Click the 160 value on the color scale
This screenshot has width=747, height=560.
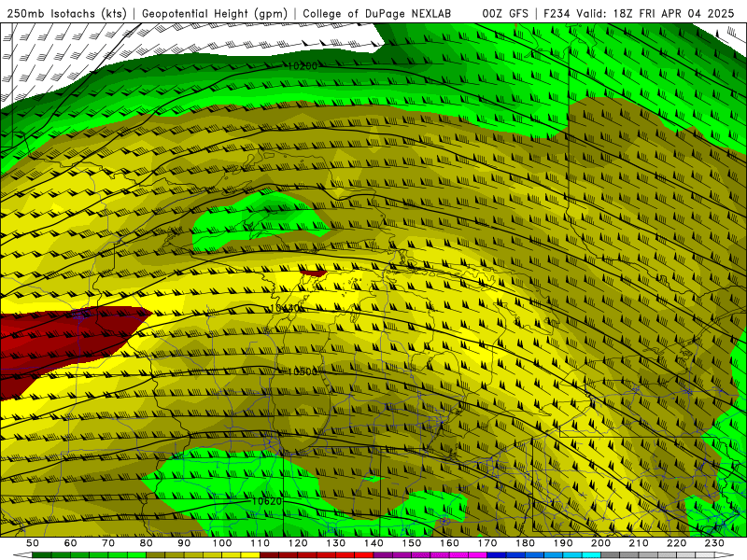(x=449, y=543)
